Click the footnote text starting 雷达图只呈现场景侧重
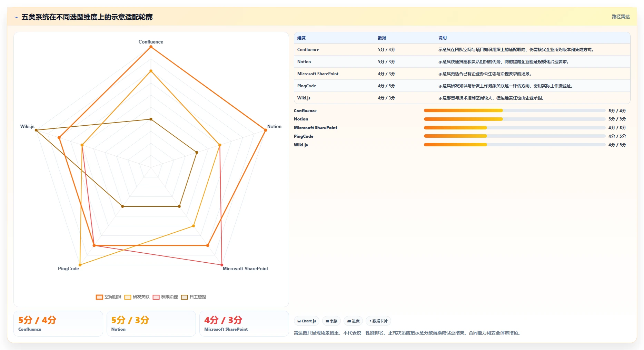The height and width of the screenshot is (350, 644). coord(408,333)
